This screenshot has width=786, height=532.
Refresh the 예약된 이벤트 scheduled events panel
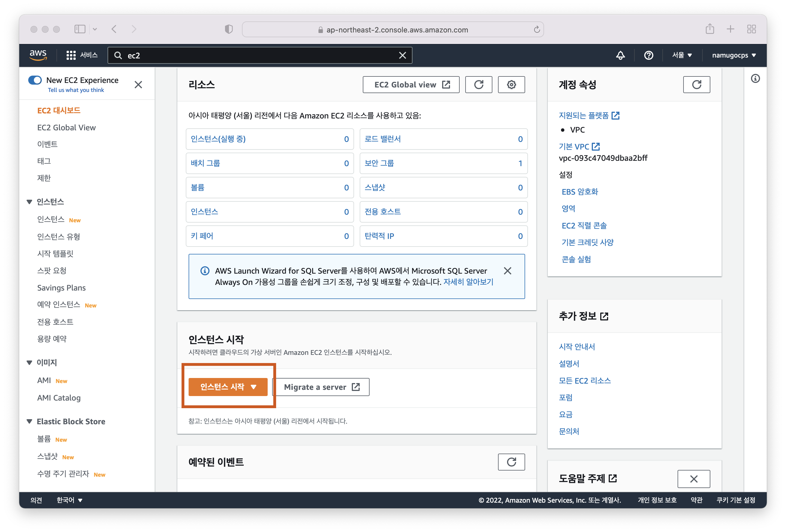pyautogui.click(x=511, y=462)
